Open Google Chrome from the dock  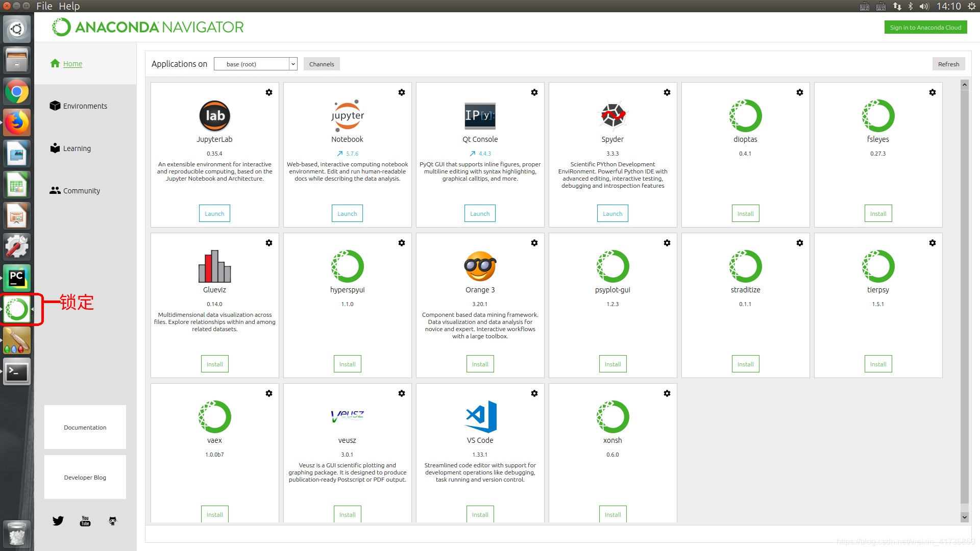[17, 92]
